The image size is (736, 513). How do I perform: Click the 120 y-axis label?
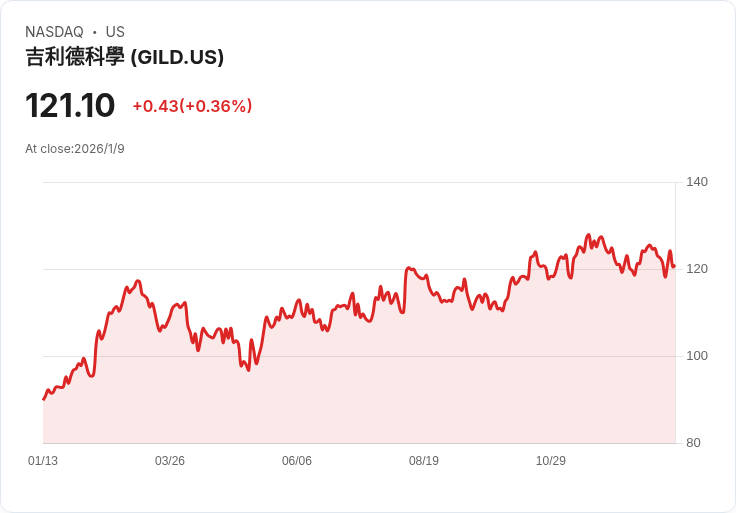pos(697,269)
